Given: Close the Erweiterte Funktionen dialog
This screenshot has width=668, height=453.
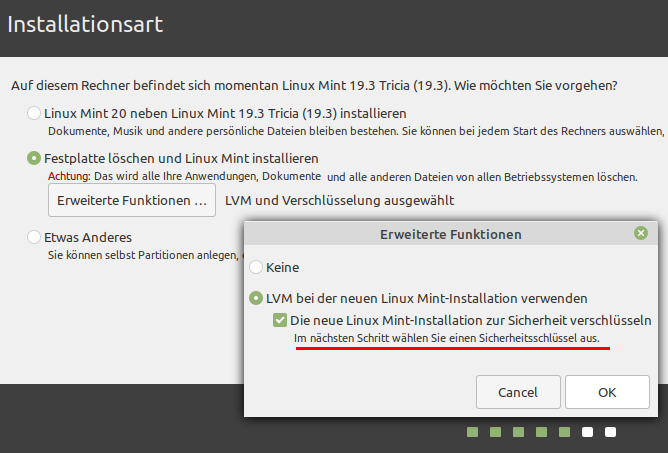Looking at the screenshot, I should coord(641,233).
